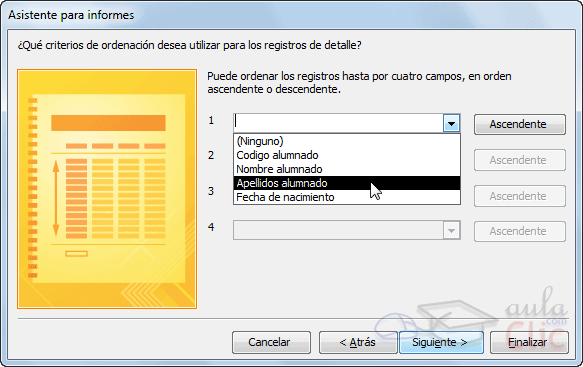Screen dimensions: 583x367
Task: Click the Ascendente button for field 3
Action: pos(519,196)
